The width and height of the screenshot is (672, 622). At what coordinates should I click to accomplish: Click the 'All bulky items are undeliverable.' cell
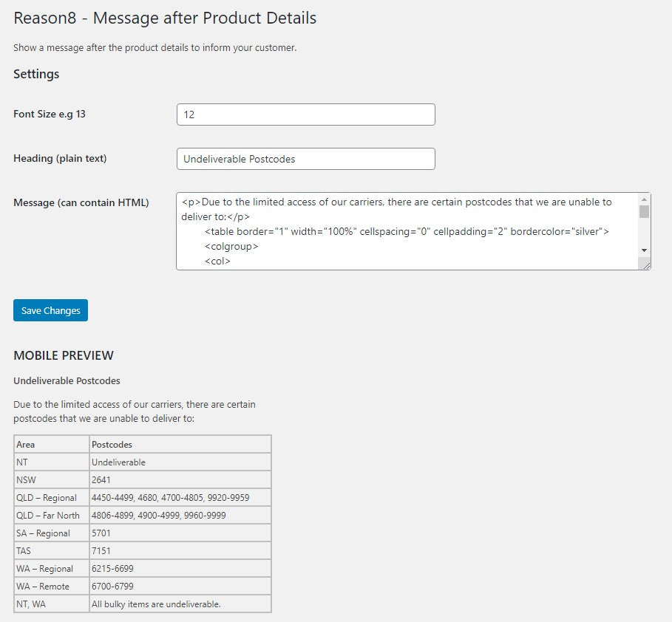(x=180, y=604)
